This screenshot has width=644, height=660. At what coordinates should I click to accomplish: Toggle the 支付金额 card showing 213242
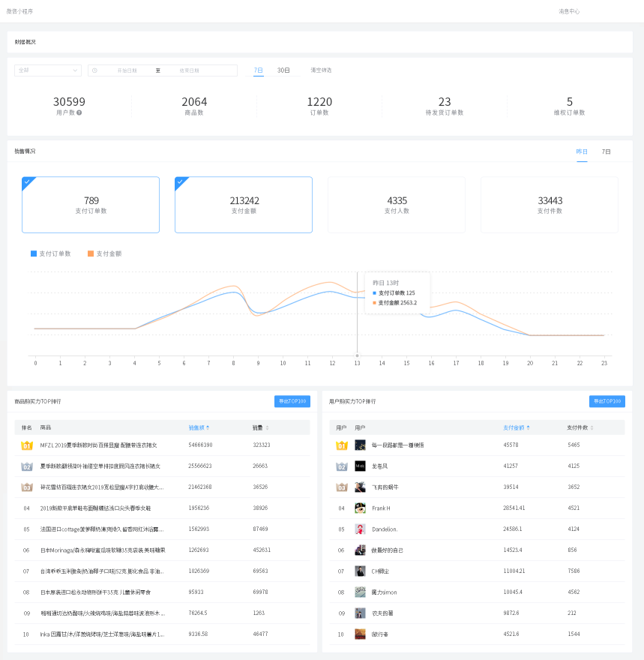pyautogui.click(x=244, y=205)
